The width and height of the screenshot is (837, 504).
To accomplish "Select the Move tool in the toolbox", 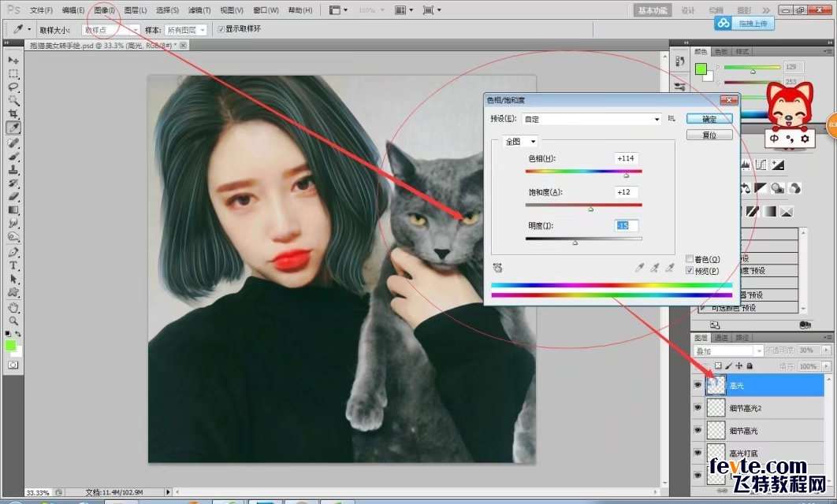I will tap(13, 60).
